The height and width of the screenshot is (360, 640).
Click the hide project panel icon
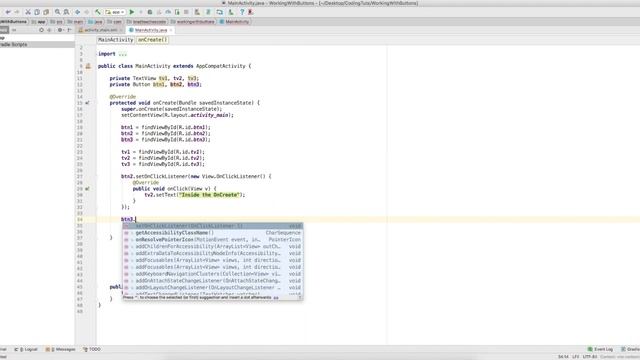click(69, 30)
